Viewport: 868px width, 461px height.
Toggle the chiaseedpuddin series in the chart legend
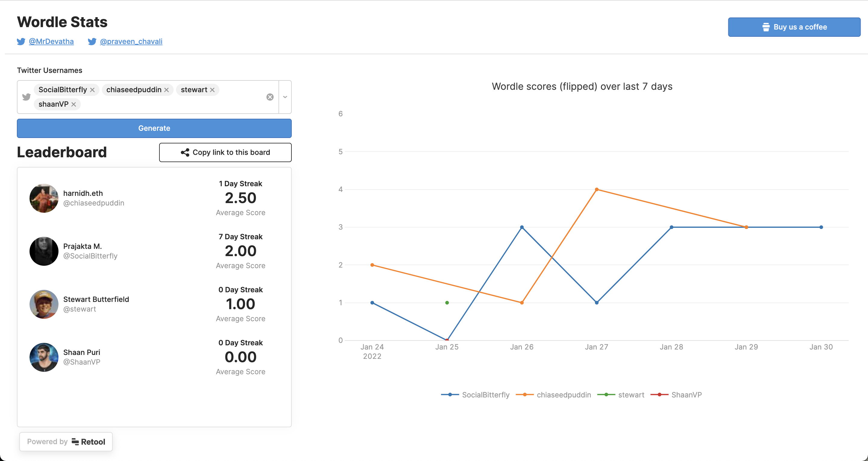pos(554,395)
